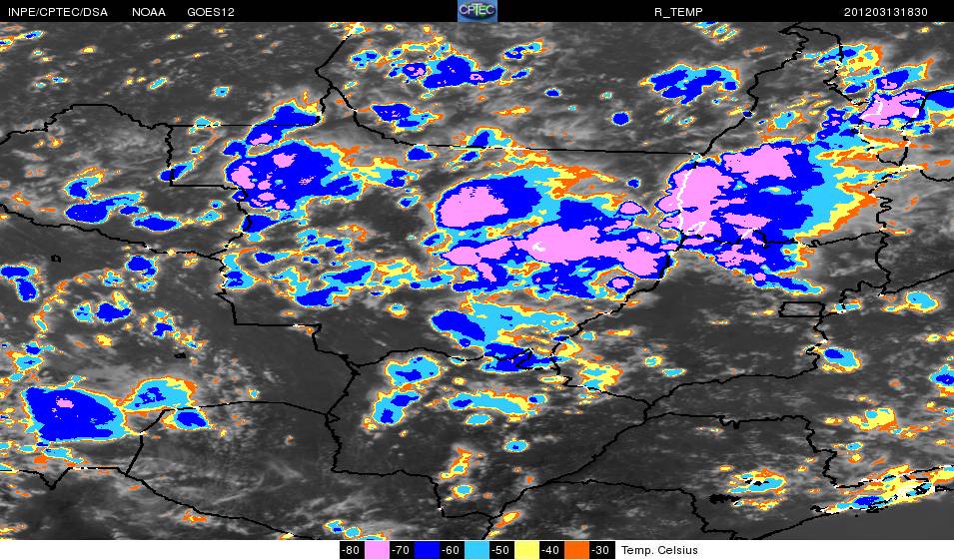
Task: Click the -60 legend value
Action: point(451,550)
